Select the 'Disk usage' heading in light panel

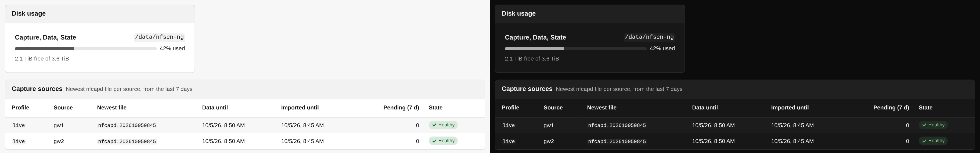(x=28, y=14)
